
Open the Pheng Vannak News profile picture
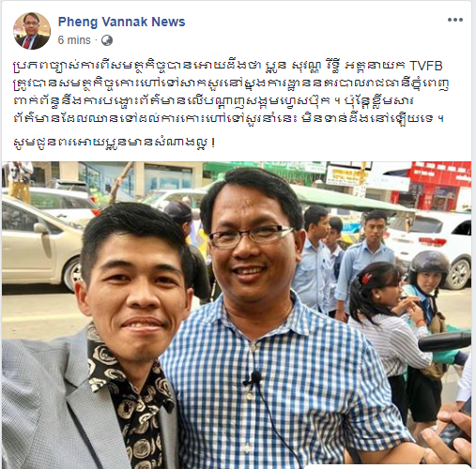pos(32,31)
